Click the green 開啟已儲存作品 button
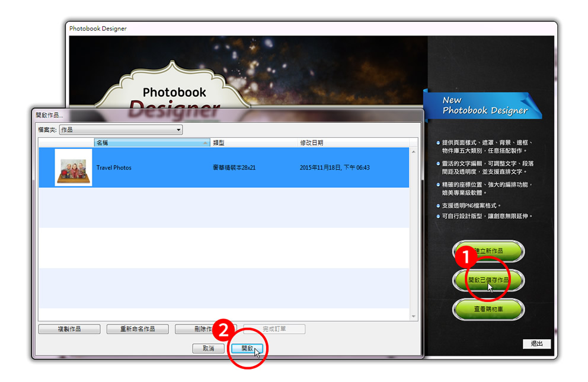 coord(488,280)
